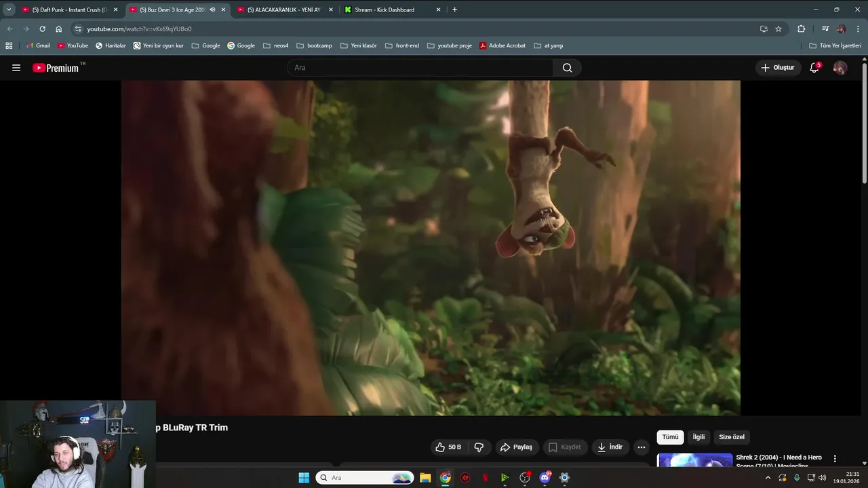The image size is (868, 488).
Task: Go to the browser home page icon
Action: point(58,29)
